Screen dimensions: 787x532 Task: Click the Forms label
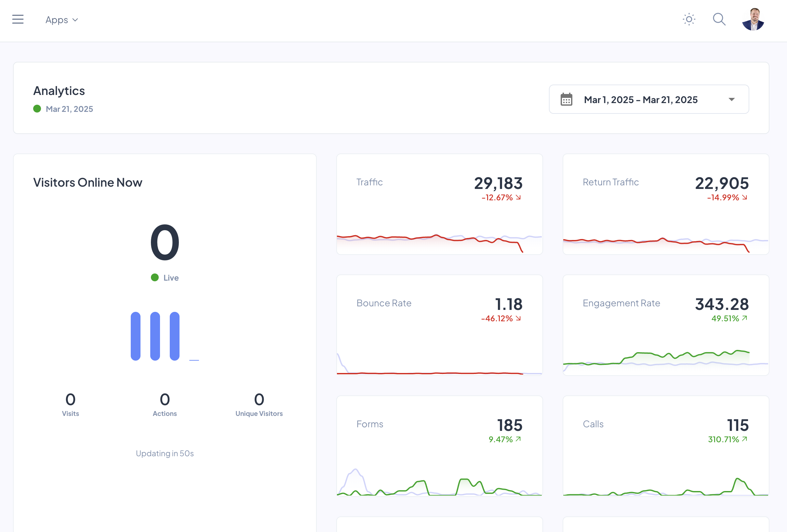369,424
